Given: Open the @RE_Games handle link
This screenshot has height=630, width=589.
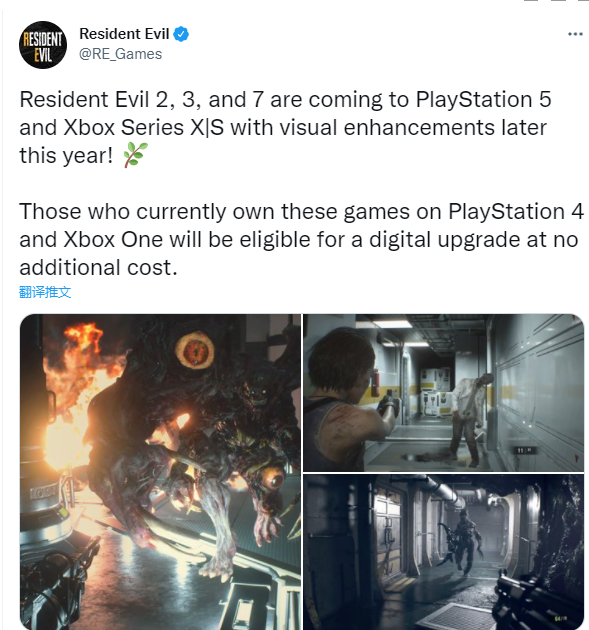Looking at the screenshot, I should [121, 54].
